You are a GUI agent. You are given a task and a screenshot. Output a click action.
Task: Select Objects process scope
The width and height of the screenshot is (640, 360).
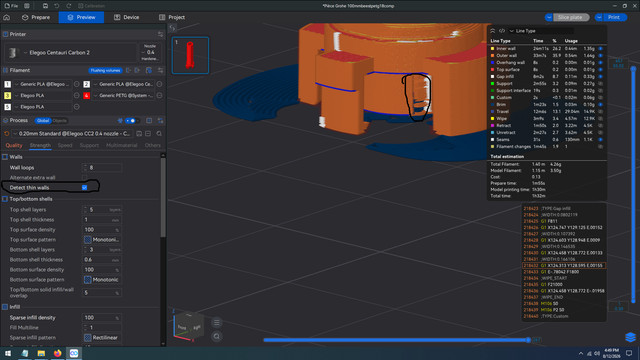[x=60, y=121]
